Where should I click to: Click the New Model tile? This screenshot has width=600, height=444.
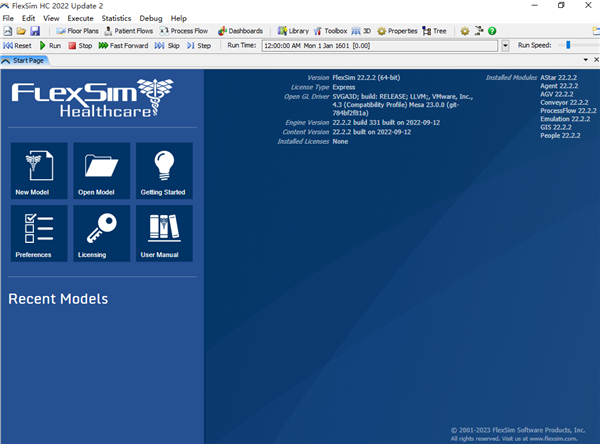pos(39,170)
